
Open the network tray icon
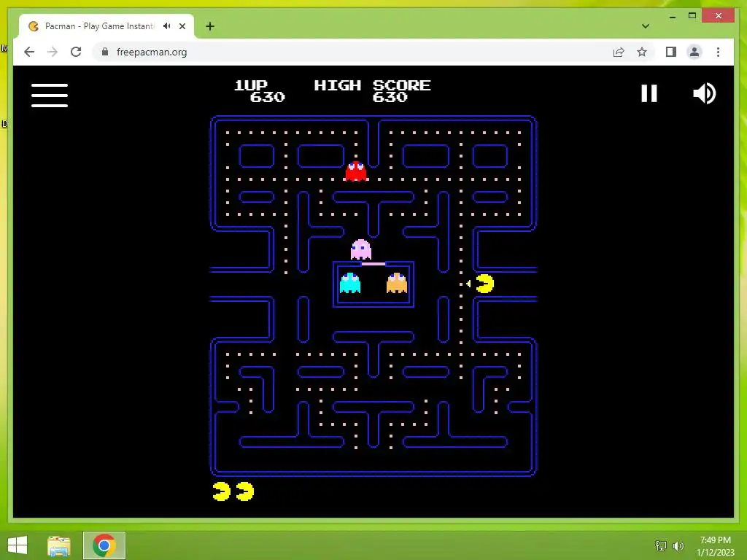pos(661,545)
